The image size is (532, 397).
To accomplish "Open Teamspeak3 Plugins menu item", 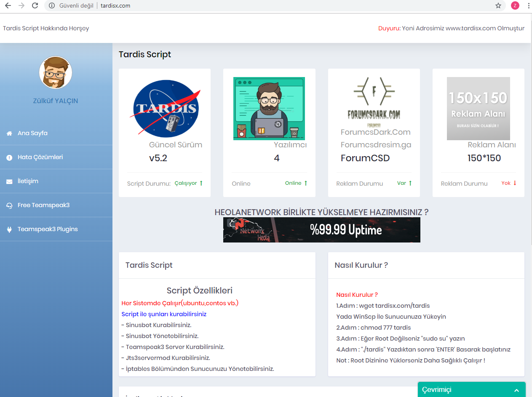I will (56, 229).
